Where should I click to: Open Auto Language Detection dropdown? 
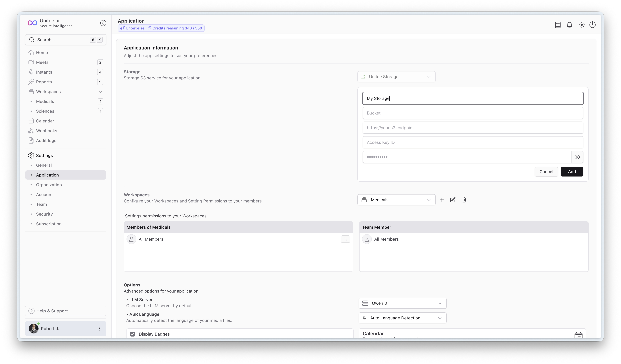[x=402, y=318]
